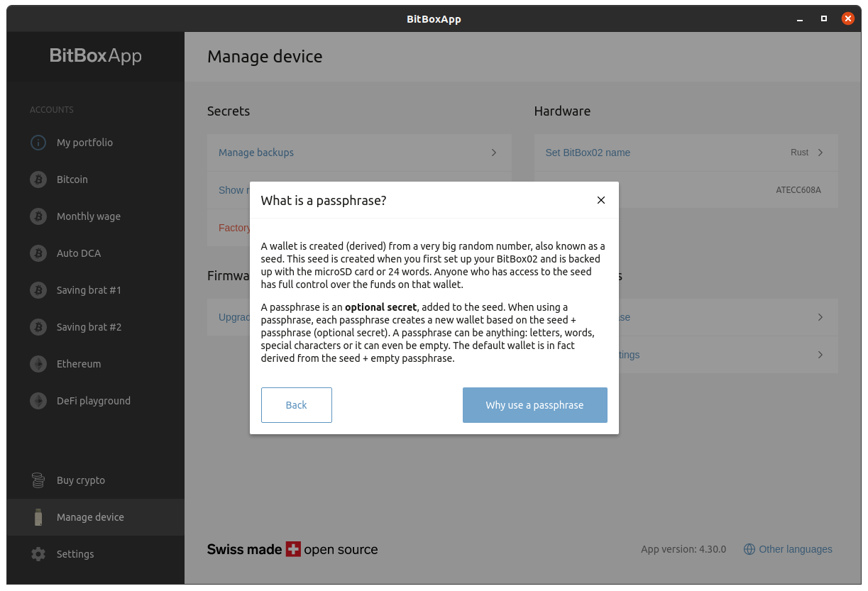Click the Saving brat #2 coin icon
Viewport: 868px width, 591px height.
tap(38, 327)
